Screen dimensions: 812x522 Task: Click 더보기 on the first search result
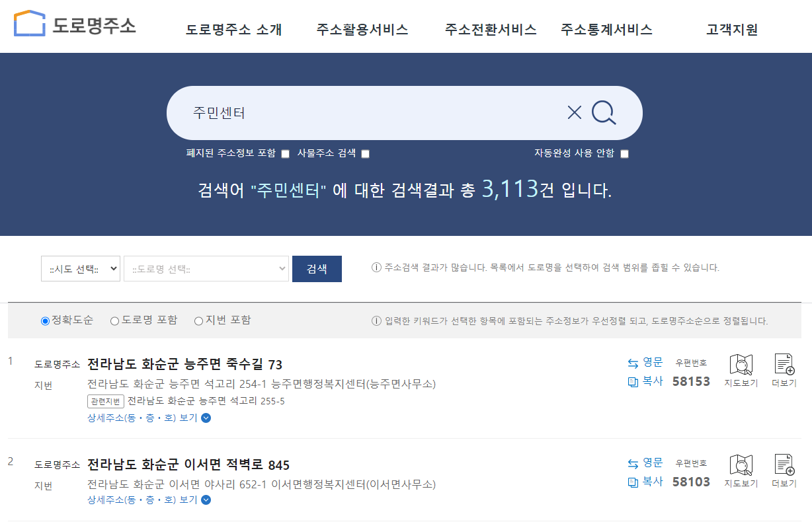click(783, 369)
